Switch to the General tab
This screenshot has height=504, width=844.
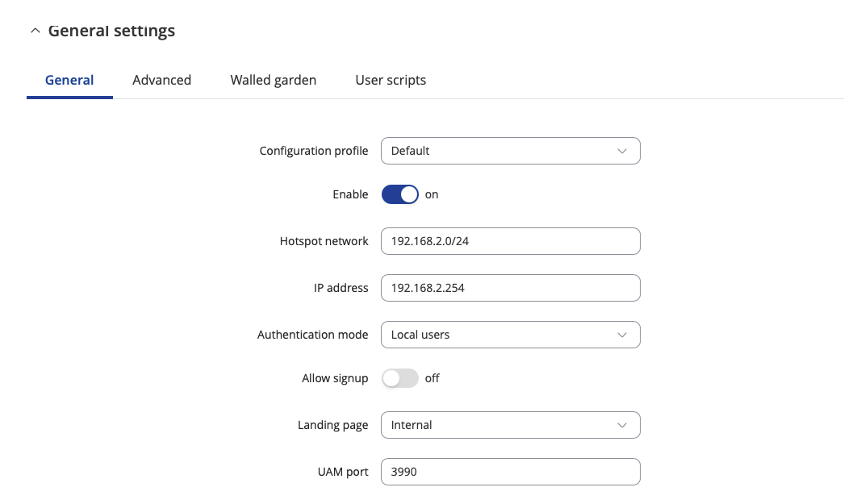(69, 80)
